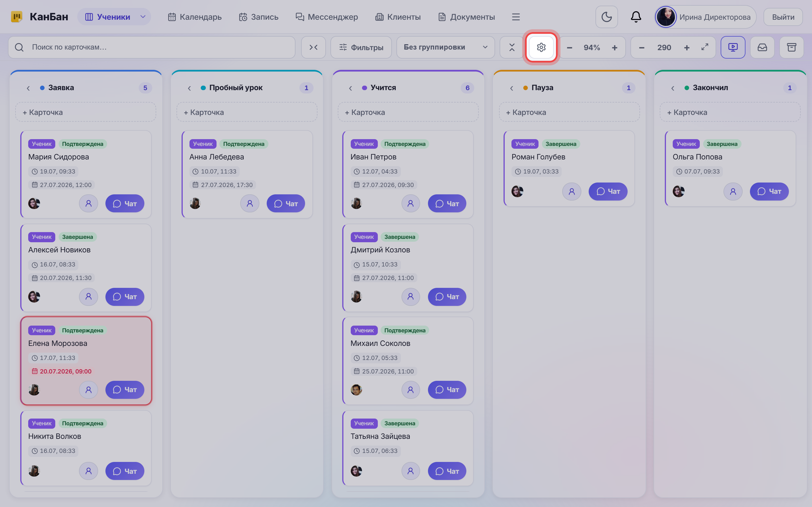This screenshot has height=507, width=812.
Task: Open the Без группировки grouping dropdown
Action: (x=445, y=47)
